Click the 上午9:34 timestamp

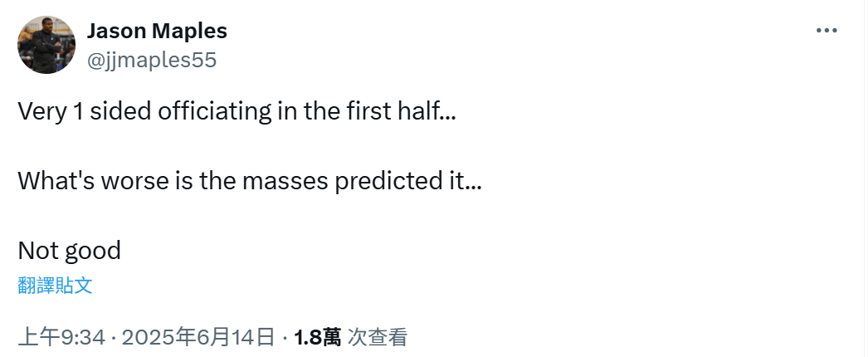(x=61, y=337)
